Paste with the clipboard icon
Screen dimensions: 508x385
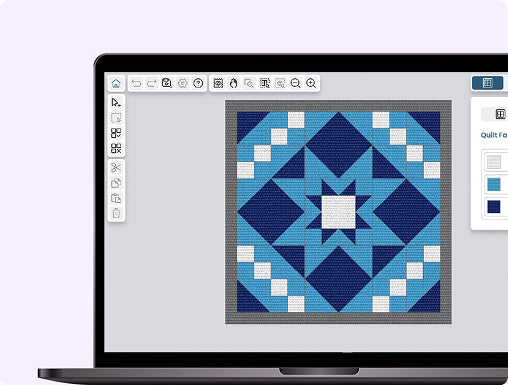point(116,198)
